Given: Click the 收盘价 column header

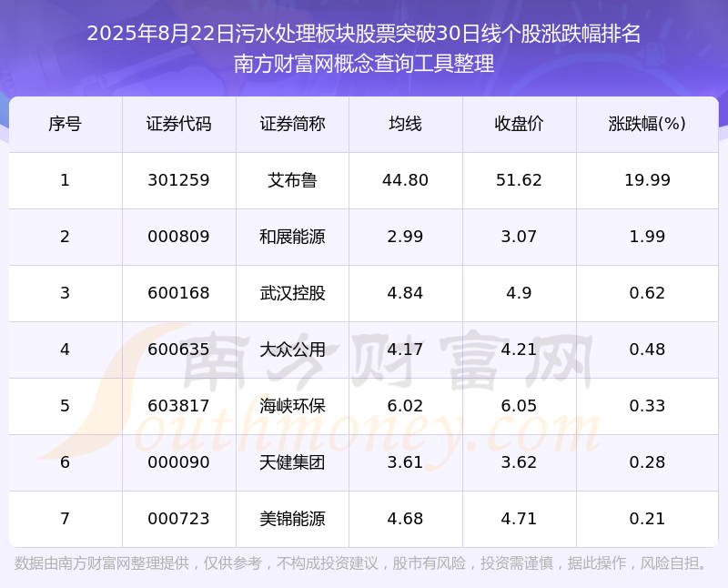Looking at the screenshot, I should (x=519, y=124).
